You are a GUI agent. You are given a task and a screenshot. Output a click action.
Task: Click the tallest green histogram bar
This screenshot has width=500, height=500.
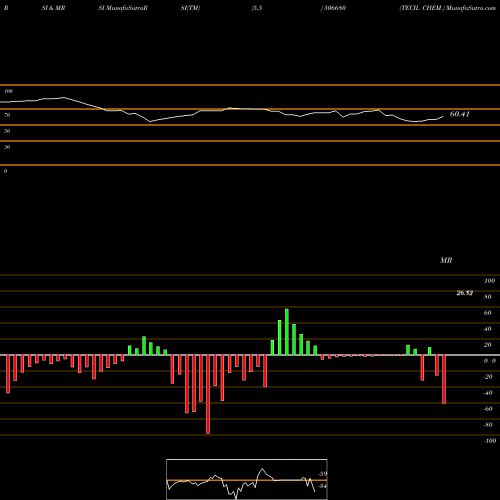tap(287, 332)
